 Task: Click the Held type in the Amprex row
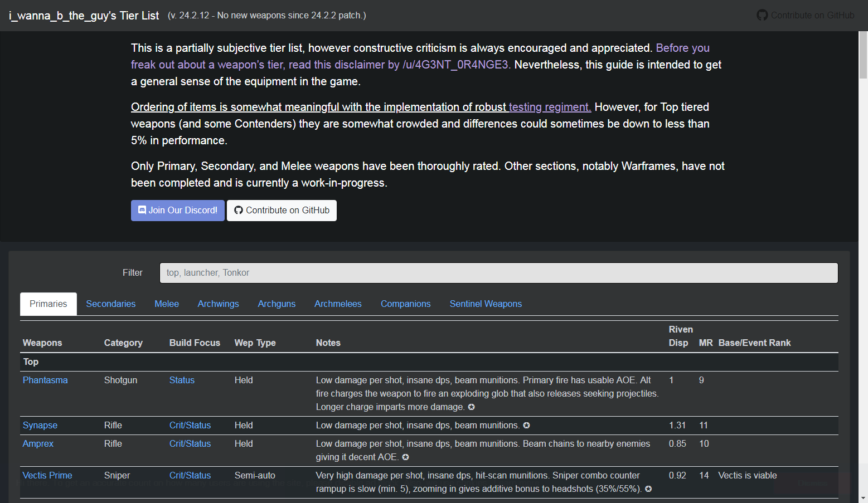pyautogui.click(x=244, y=444)
